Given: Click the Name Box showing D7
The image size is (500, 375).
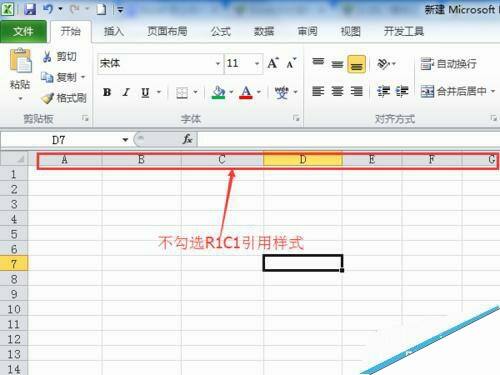Looking at the screenshot, I should [x=59, y=140].
